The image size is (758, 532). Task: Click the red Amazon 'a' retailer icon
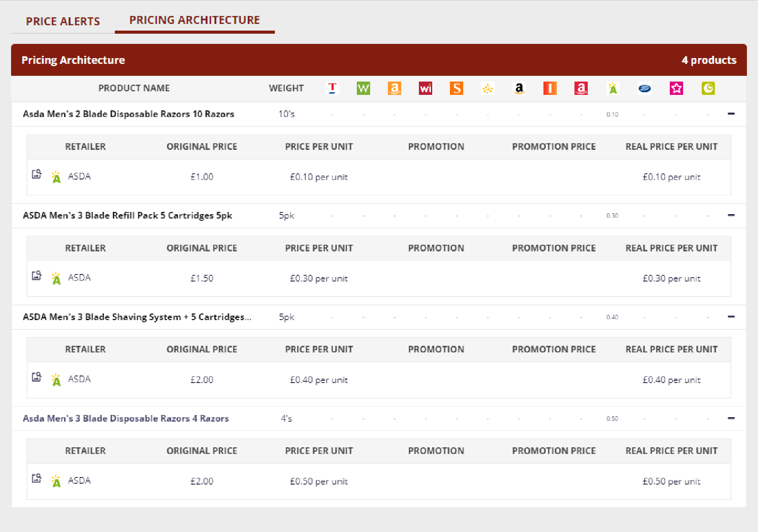click(x=581, y=88)
